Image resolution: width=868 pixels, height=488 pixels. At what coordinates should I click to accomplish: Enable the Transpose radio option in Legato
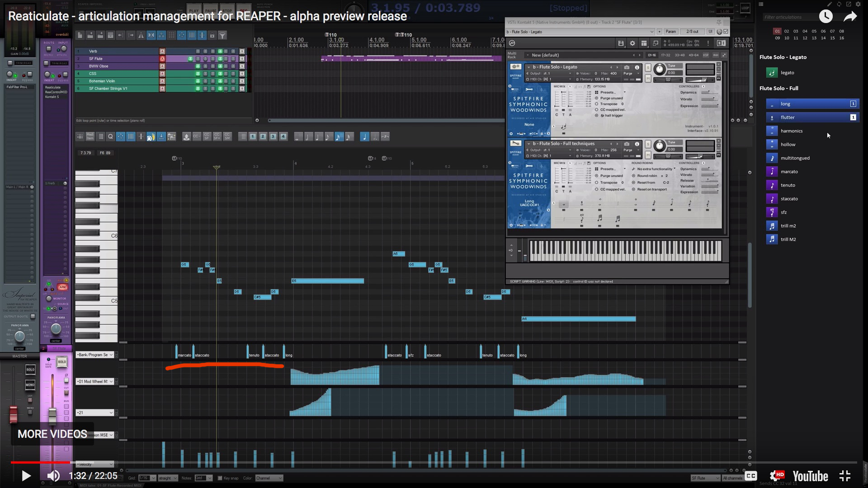pos(597,104)
